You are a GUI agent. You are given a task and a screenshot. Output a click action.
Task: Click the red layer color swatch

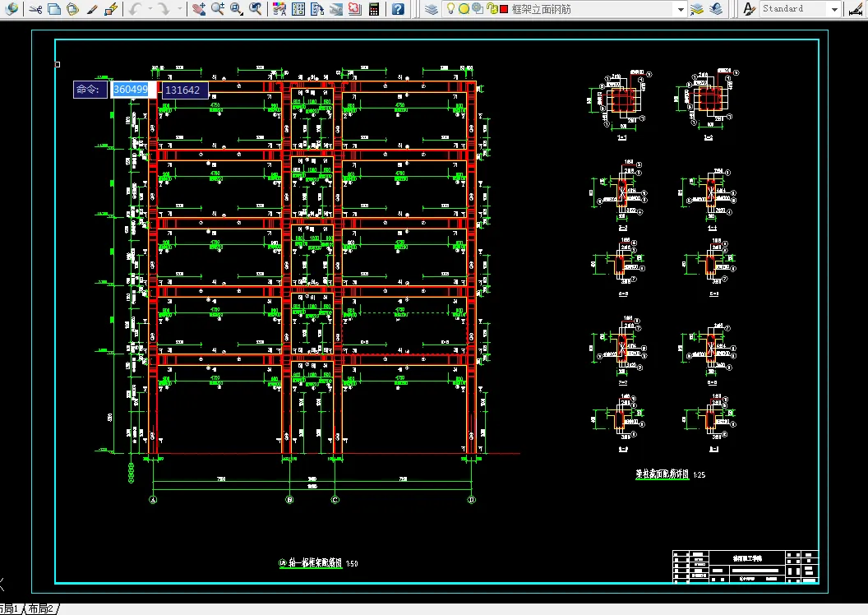(504, 9)
